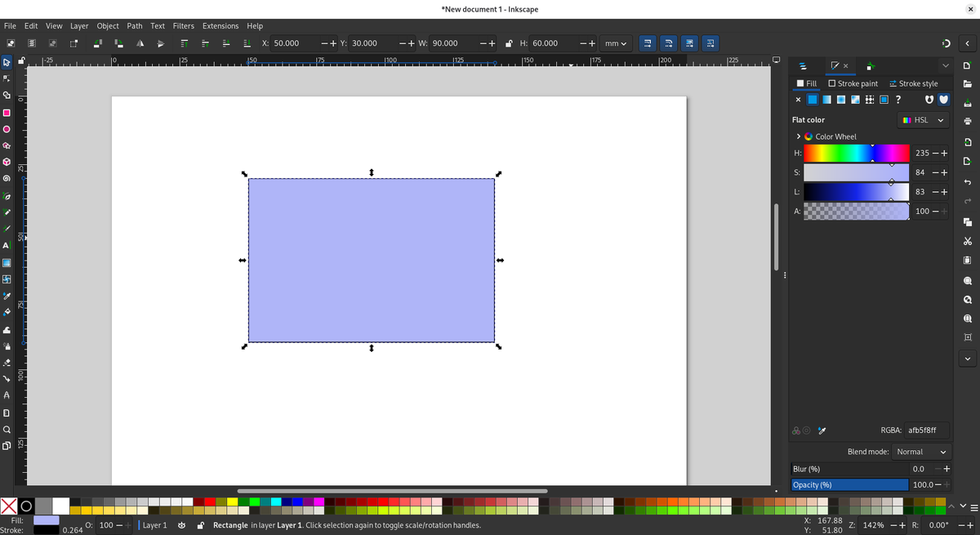
Task: Toggle width/height ratio lock
Action: point(509,43)
